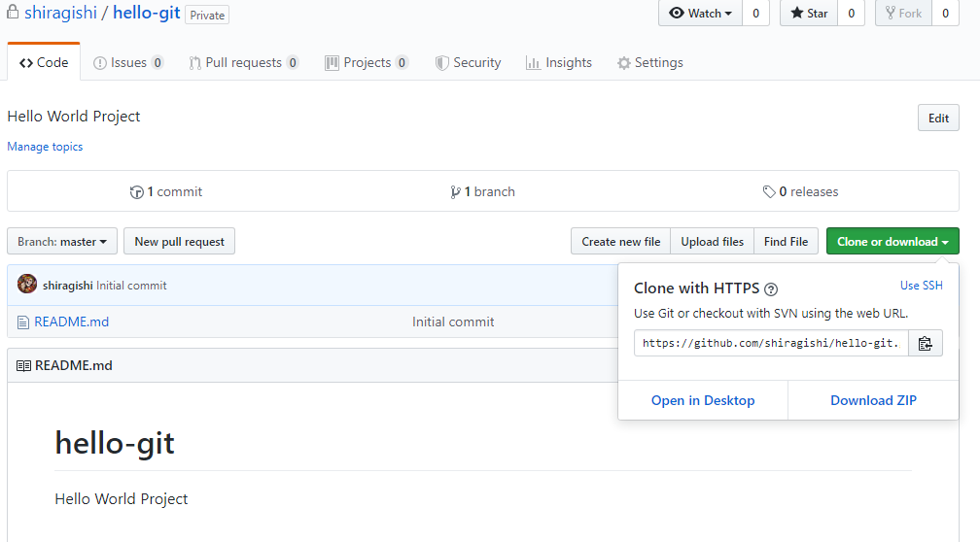Open the Settings tab
Viewport: 980px width, 542px height.
click(x=650, y=62)
